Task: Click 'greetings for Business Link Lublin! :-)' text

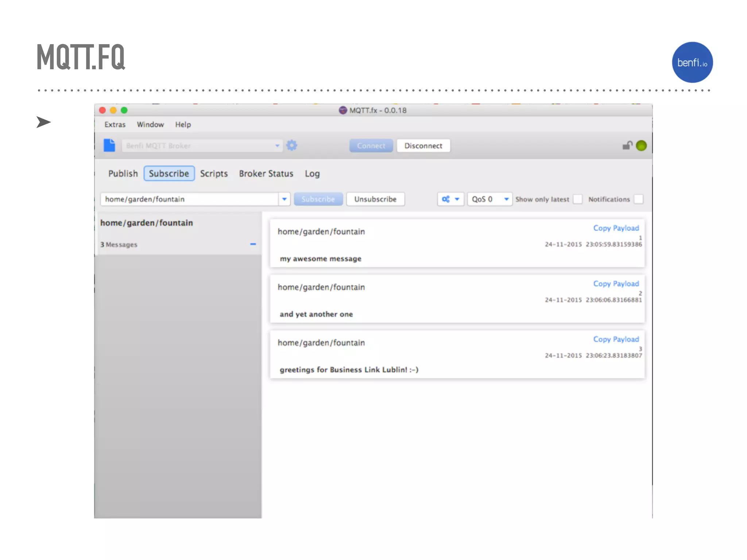Action: [x=349, y=370]
